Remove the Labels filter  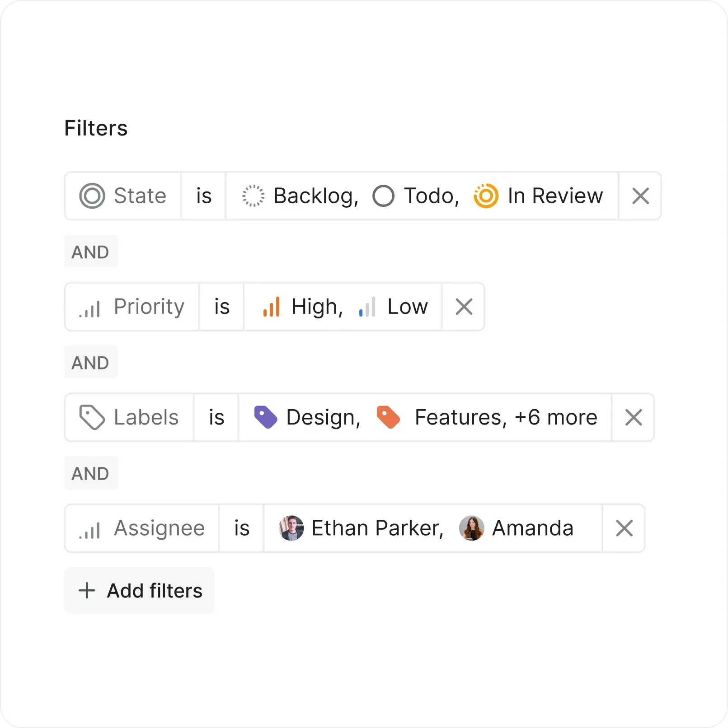(x=633, y=417)
